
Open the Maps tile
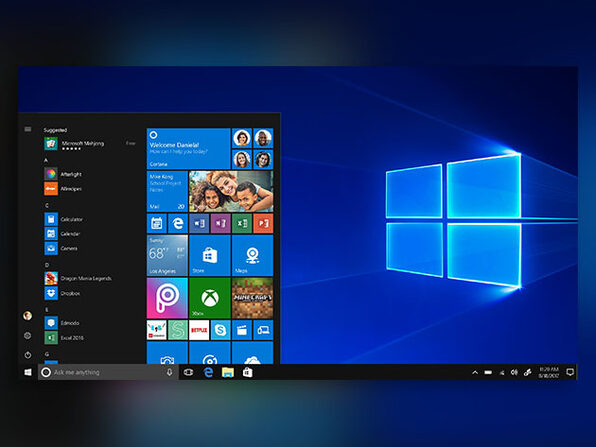coord(252,255)
